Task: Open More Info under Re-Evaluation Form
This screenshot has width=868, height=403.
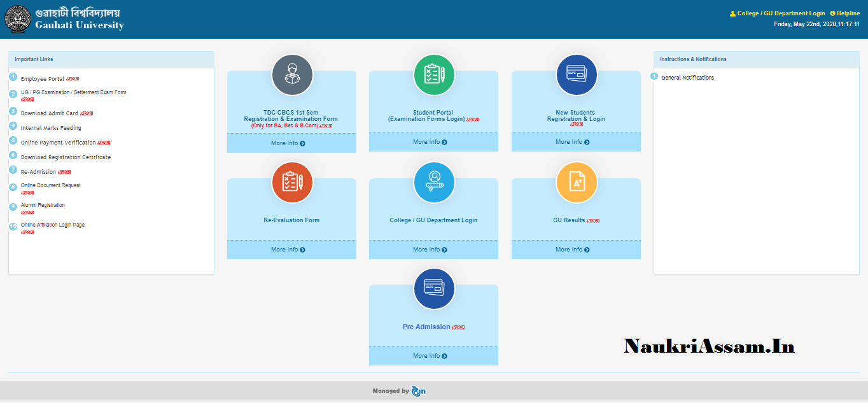Action: tap(288, 250)
